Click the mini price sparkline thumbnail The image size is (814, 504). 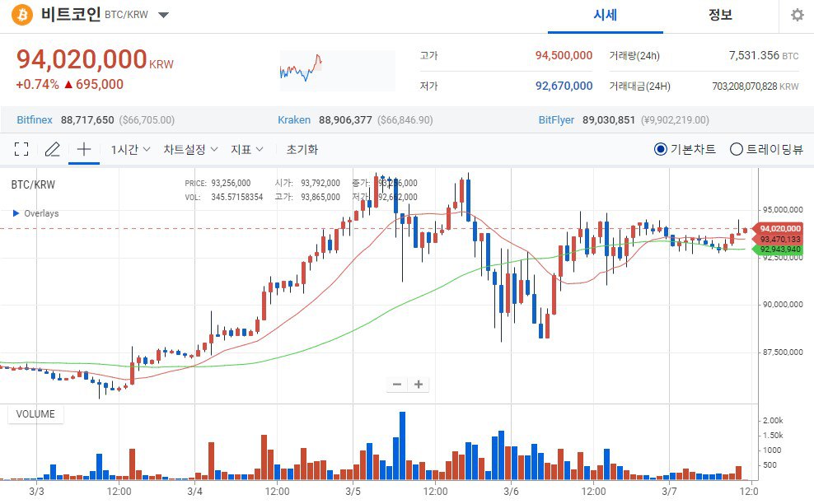[x=338, y=71]
